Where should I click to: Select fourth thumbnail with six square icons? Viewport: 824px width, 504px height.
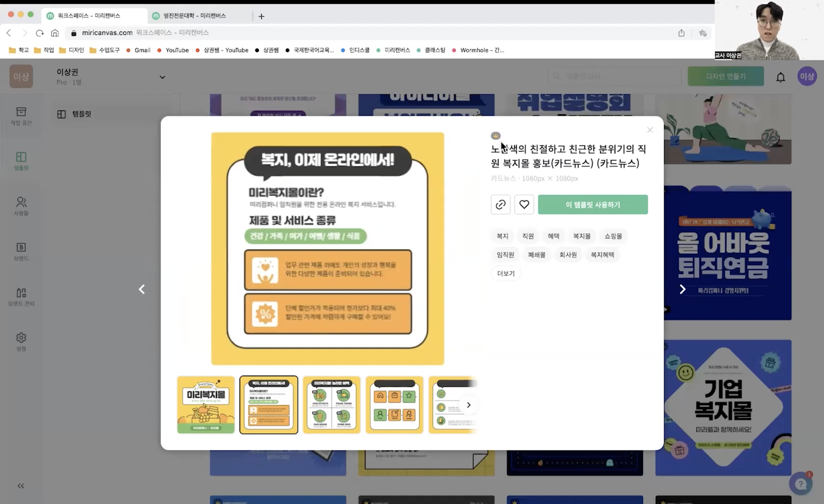[394, 405]
